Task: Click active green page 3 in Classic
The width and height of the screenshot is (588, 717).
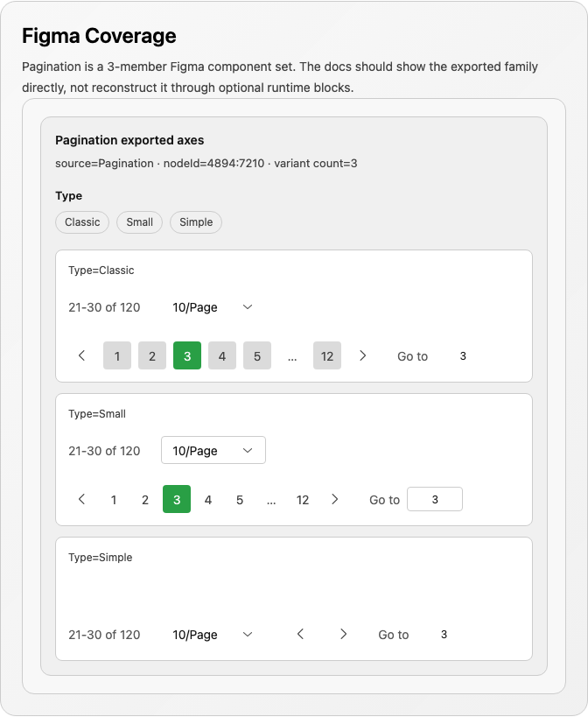Action: pyautogui.click(x=187, y=355)
